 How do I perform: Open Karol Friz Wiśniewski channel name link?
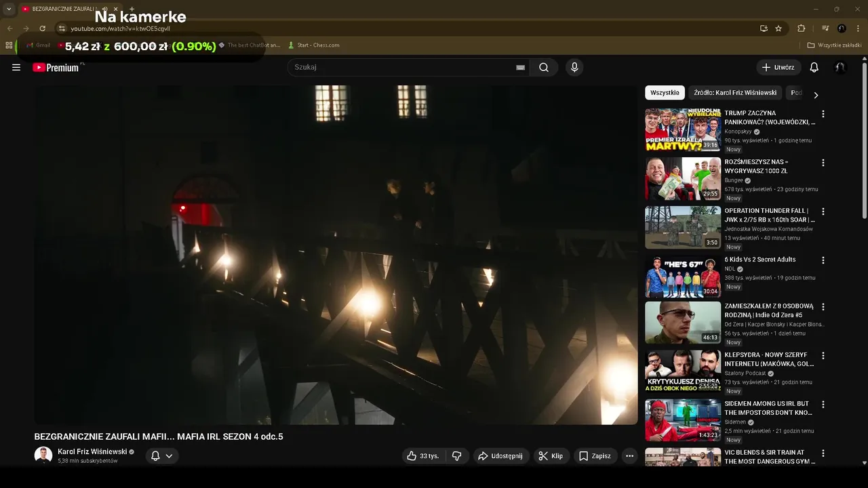92,451
